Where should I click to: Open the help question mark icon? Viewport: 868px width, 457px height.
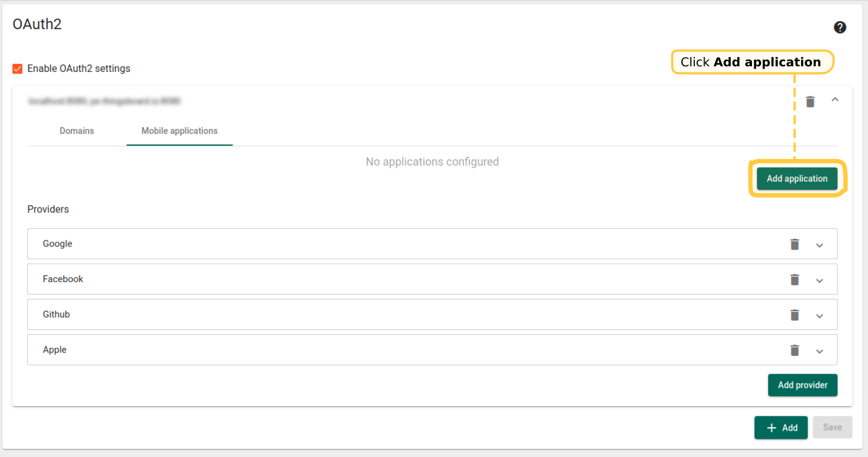pyautogui.click(x=839, y=27)
